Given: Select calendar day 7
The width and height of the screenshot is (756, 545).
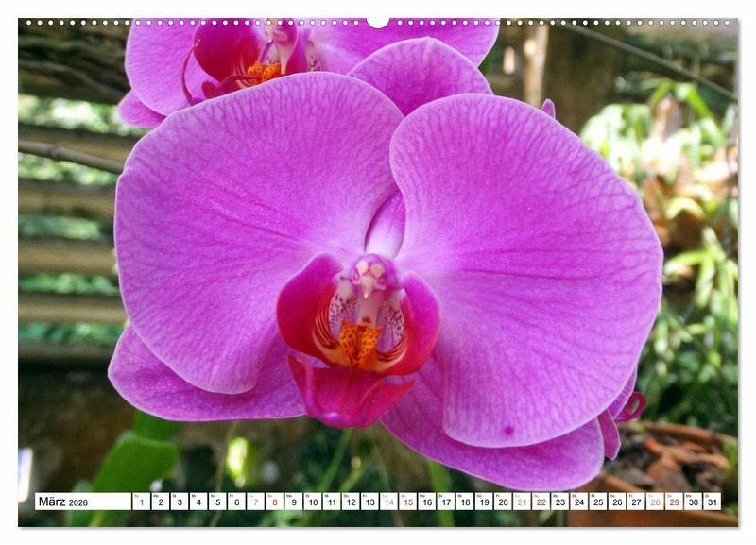Looking at the screenshot, I should point(255,502).
